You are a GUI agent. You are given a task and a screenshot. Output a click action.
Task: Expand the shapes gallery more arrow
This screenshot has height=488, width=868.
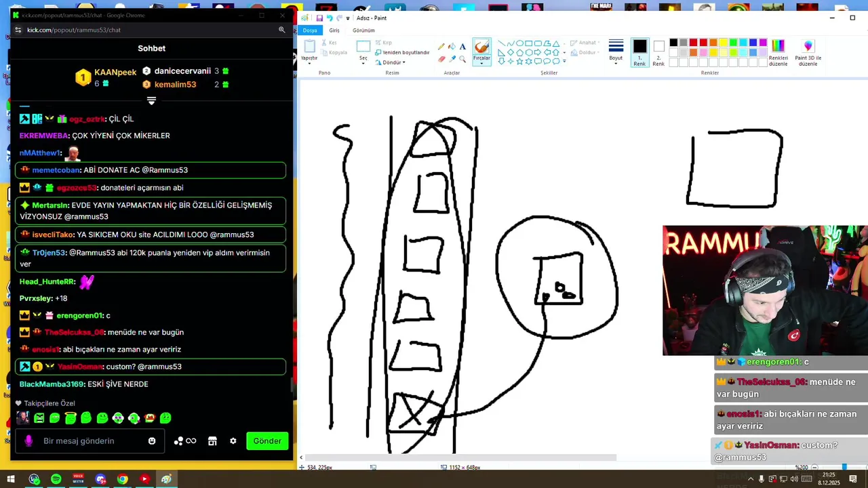click(564, 62)
